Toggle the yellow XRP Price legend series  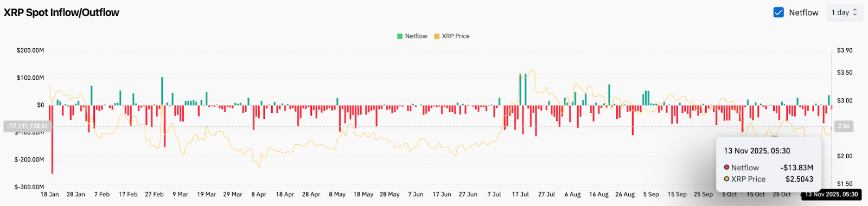[437, 36]
